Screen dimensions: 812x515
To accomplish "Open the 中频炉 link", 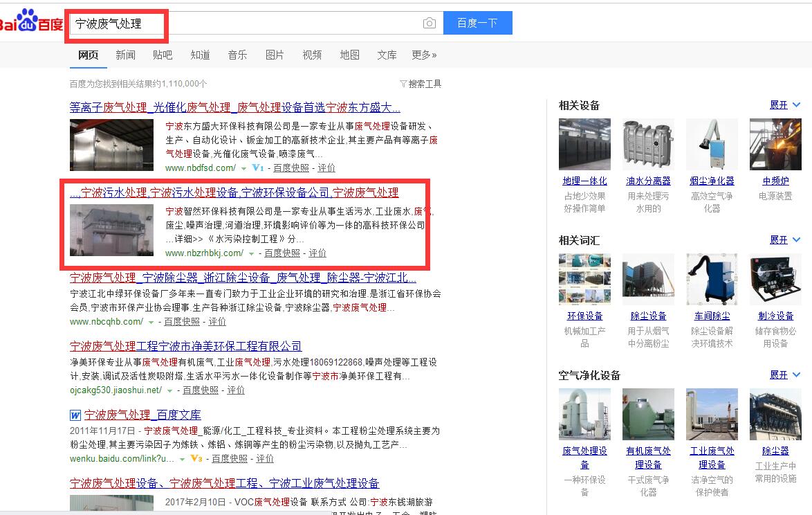I will point(776,181).
